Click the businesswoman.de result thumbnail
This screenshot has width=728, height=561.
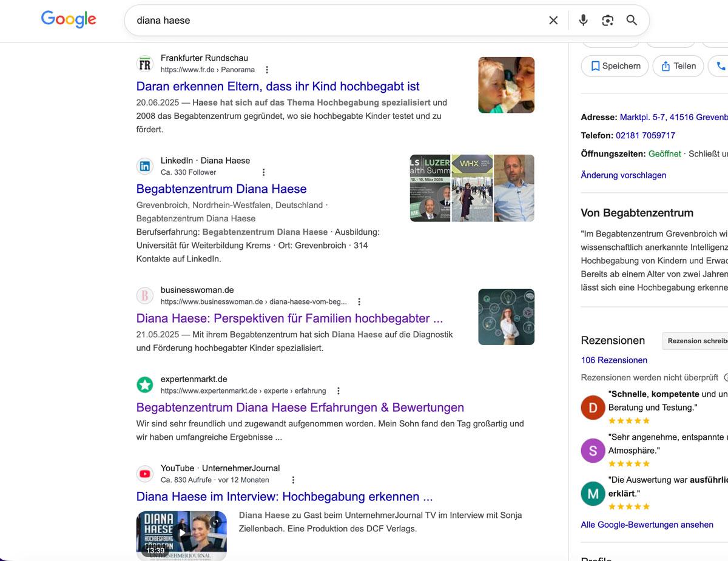click(x=506, y=317)
